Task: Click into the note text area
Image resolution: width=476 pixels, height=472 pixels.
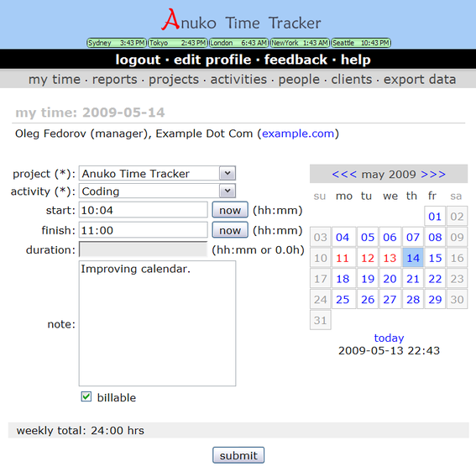Action: click(x=157, y=323)
